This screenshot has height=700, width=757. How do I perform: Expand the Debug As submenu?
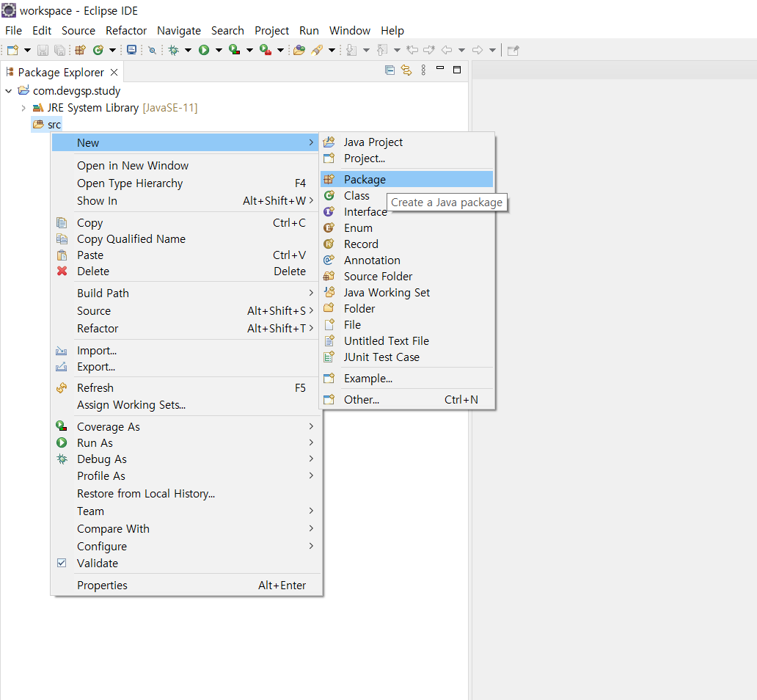186,459
